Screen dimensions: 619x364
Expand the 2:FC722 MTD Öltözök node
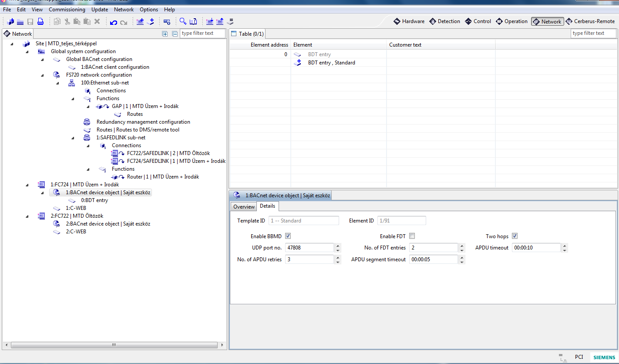[27, 216]
